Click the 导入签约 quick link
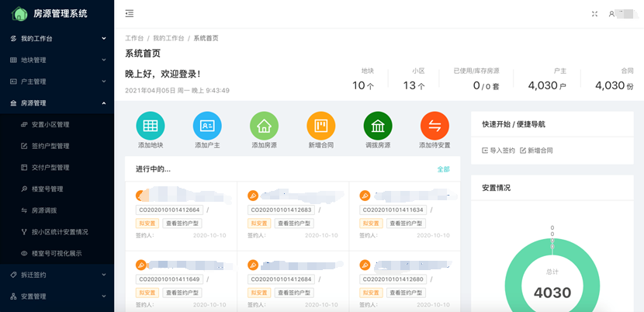 [498, 151]
